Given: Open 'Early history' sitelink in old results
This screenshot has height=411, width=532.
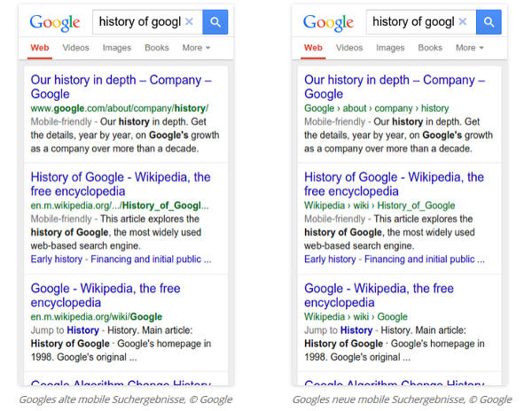Looking at the screenshot, I should pyautogui.click(x=57, y=260).
